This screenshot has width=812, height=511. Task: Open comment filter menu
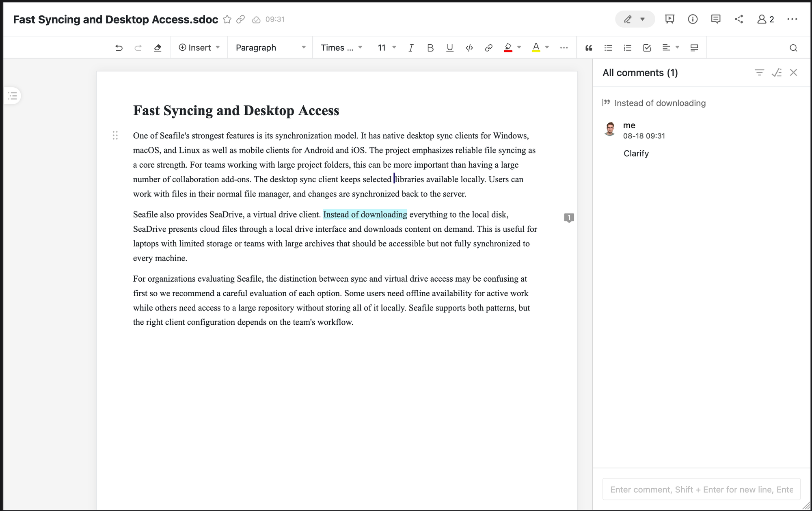[x=759, y=73]
